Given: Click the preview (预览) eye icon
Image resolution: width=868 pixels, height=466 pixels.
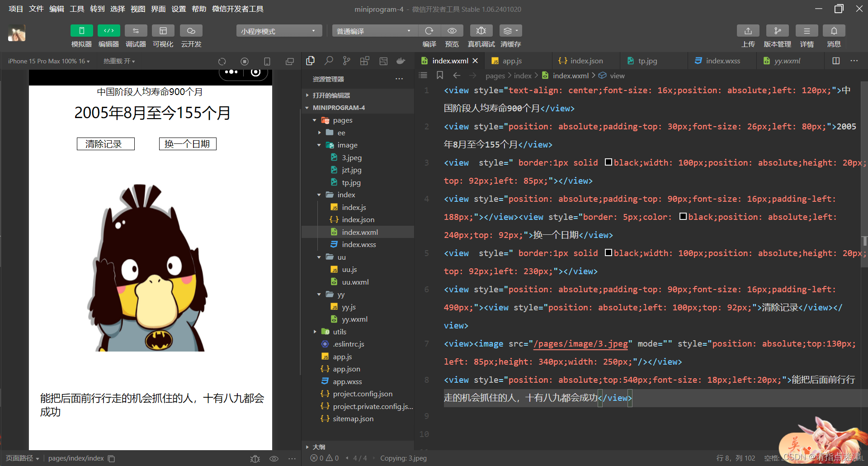Looking at the screenshot, I should coord(452,31).
